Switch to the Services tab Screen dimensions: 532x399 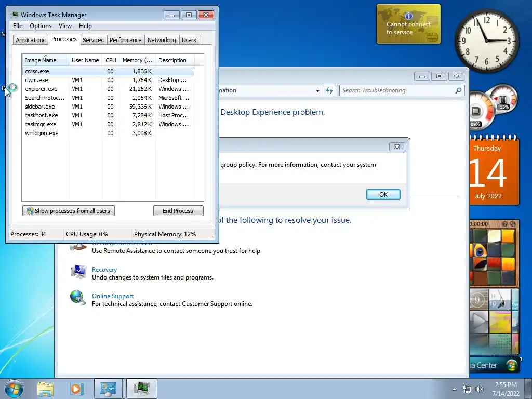pos(93,40)
